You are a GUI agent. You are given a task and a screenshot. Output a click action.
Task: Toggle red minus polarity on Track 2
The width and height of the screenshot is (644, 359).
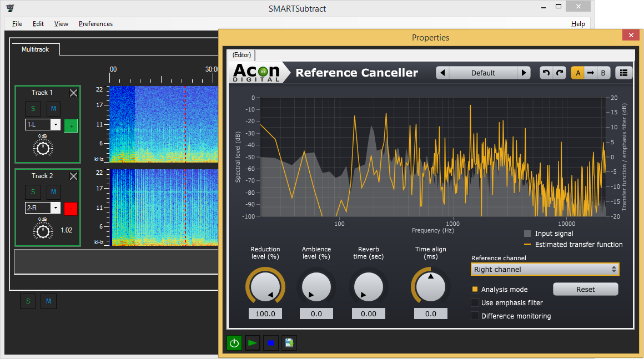pos(71,209)
